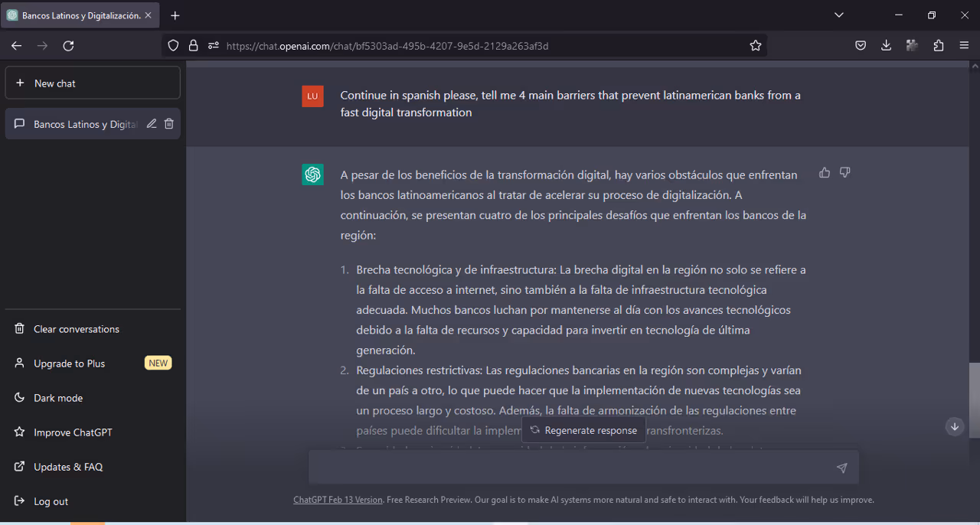This screenshot has height=525, width=980.
Task: Open the ChatGPT Feb 13 Version link
Action: pos(338,500)
